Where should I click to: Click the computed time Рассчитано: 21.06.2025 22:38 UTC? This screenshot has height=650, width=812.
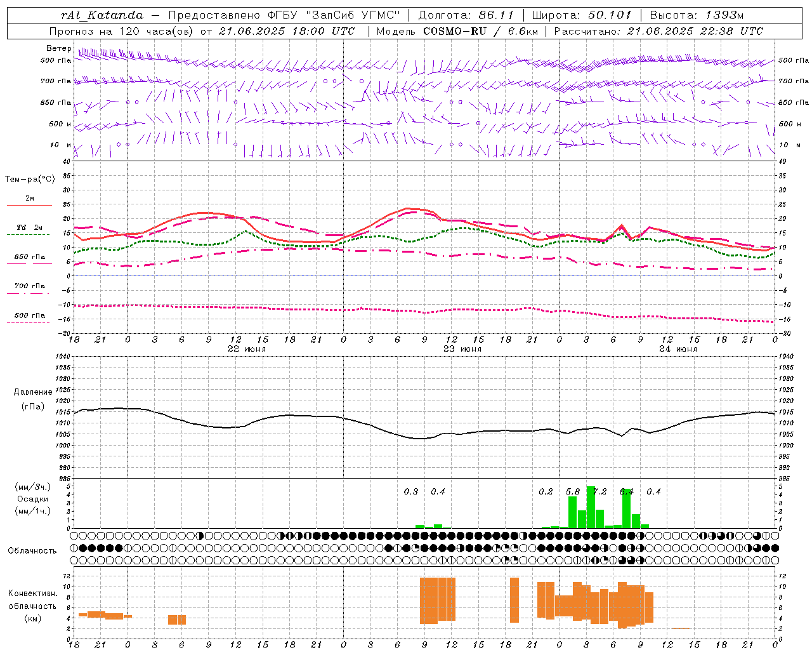(x=658, y=31)
